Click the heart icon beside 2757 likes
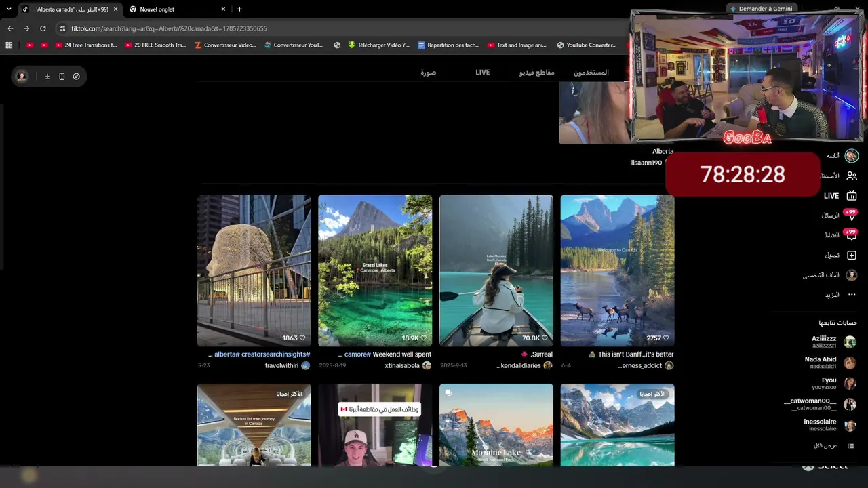868x488 pixels. pos(666,338)
